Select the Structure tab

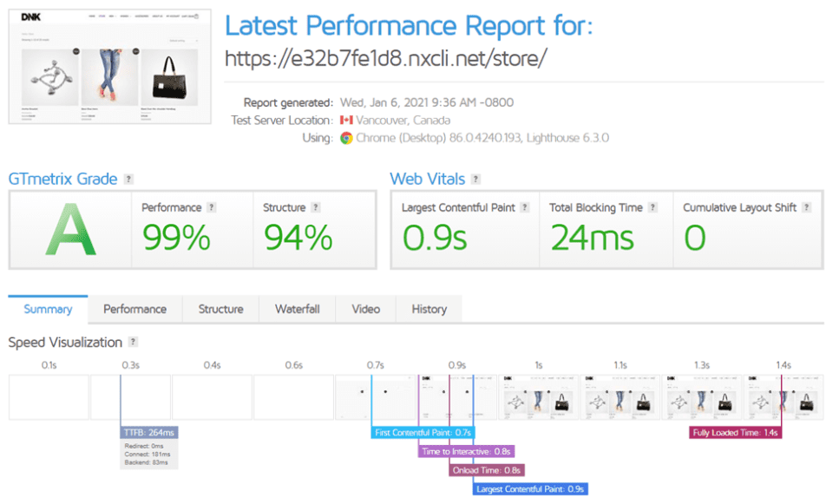click(x=218, y=309)
